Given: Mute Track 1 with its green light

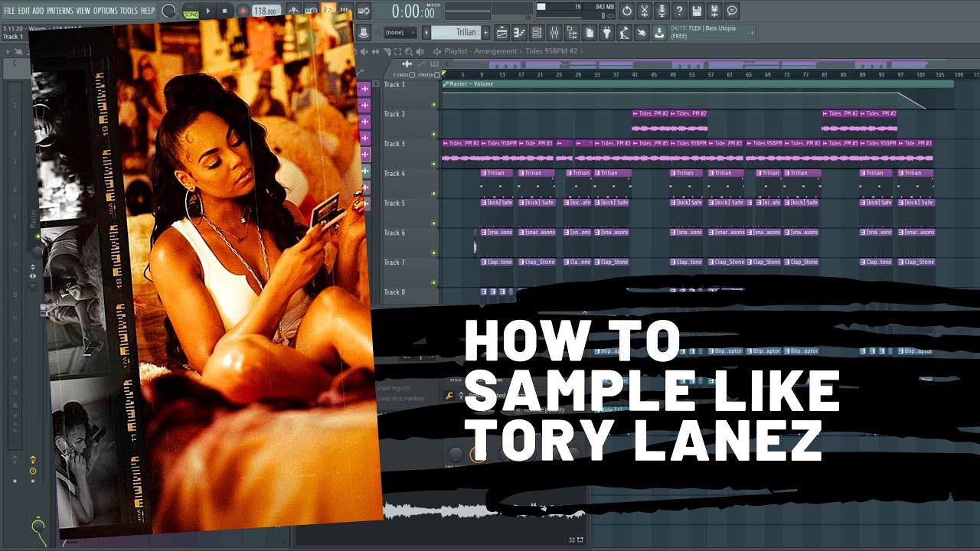Looking at the screenshot, I should point(434,104).
